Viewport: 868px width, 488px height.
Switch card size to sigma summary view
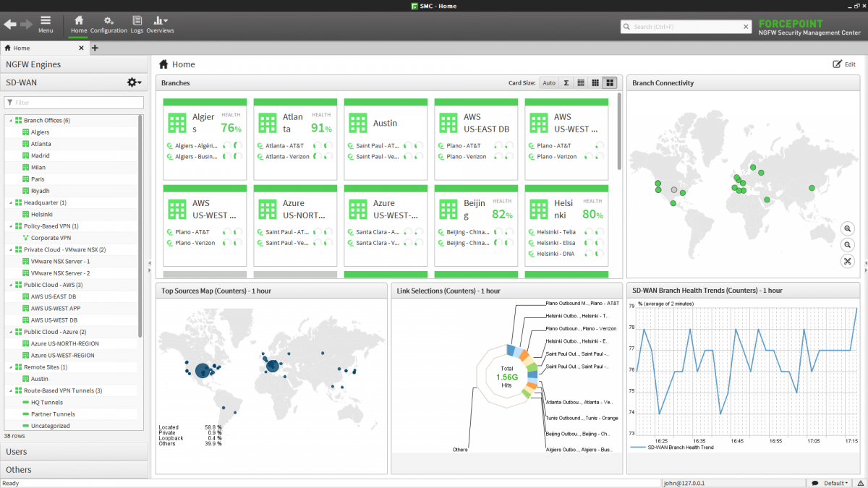[566, 83]
